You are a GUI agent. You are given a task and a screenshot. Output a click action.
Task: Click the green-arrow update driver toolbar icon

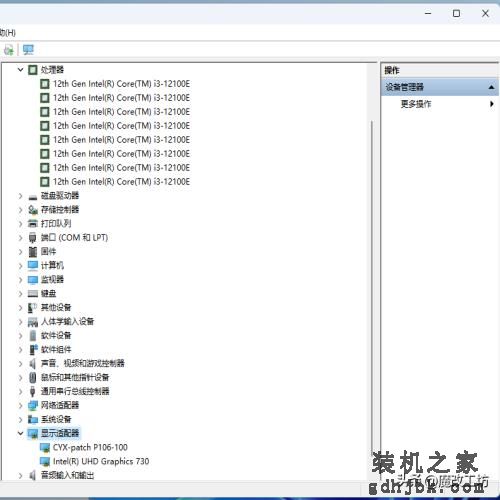coord(9,50)
